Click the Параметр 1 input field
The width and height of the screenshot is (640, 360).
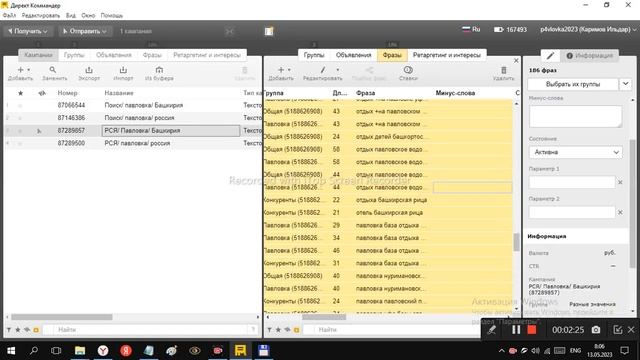(x=572, y=182)
